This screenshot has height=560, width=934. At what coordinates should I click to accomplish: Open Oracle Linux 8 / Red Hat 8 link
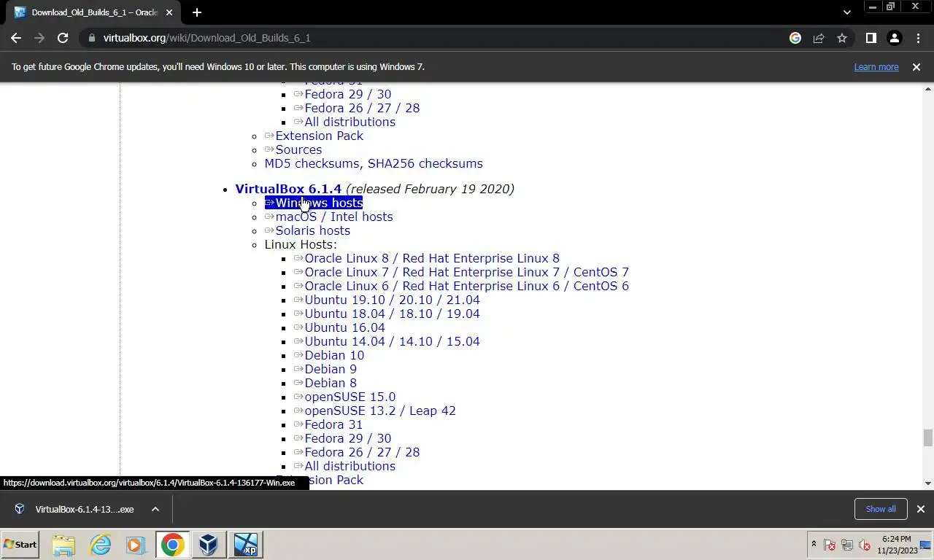point(427,258)
